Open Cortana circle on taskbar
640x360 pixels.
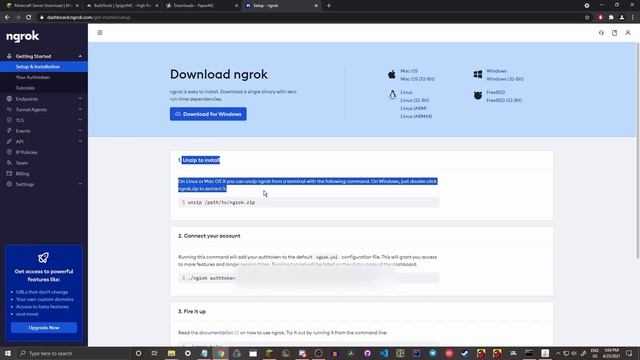138,353
